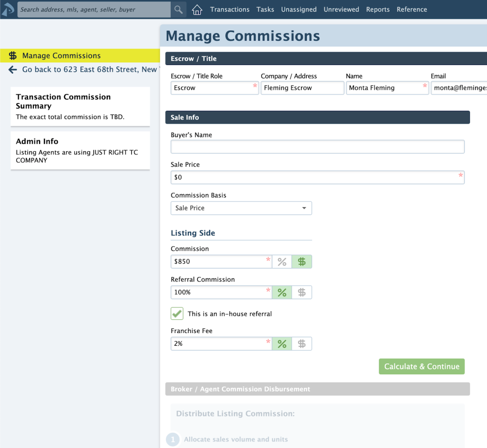Click the Buyer's Name input field
Screen dimensions: 487x448
(x=317, y=147)
